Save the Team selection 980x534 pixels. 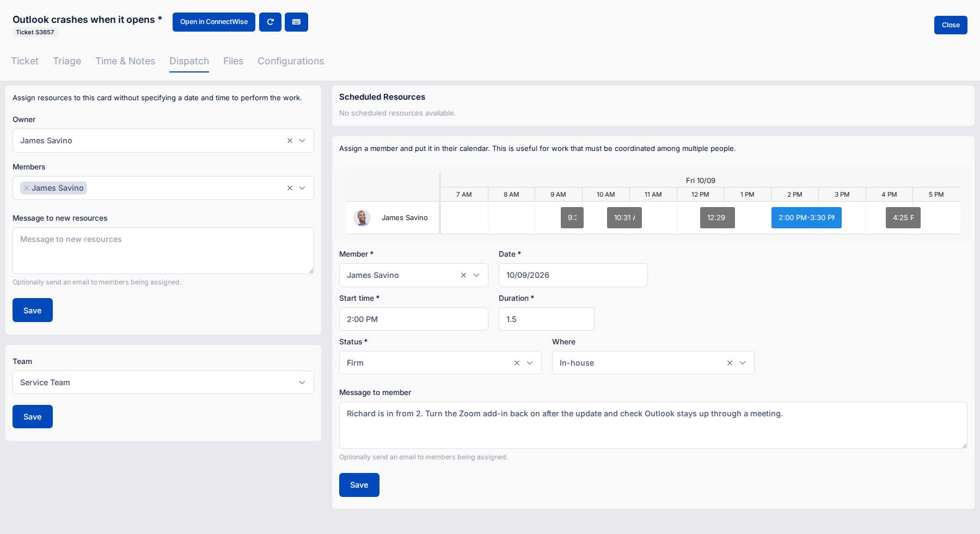[33, 417]
